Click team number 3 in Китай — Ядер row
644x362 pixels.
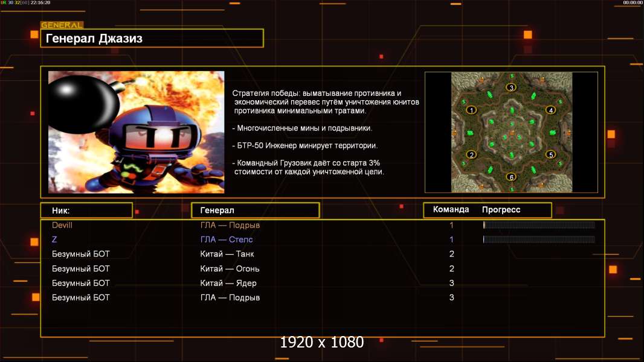pyautogui.click(x=451, y=283)
